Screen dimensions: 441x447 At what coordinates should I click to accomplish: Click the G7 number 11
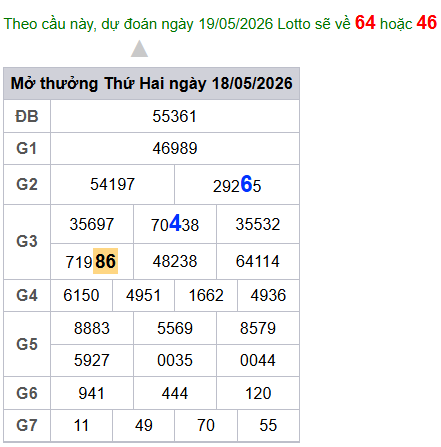(x=81, y=425)
